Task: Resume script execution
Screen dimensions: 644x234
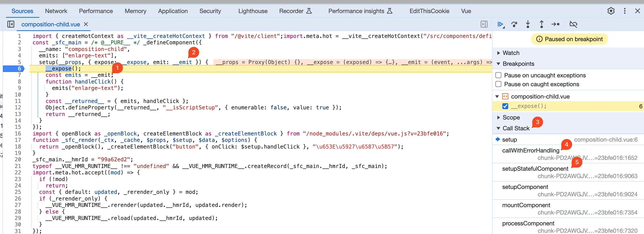Action: [500, 24]
